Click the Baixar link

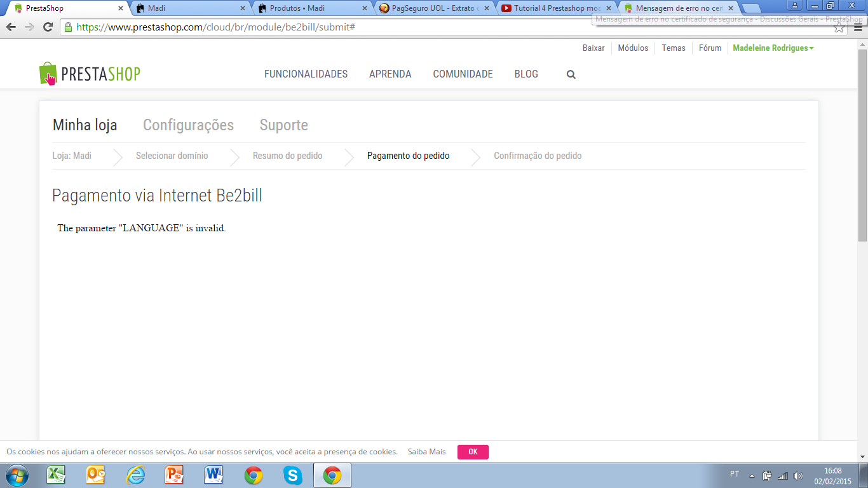[593, 48]
